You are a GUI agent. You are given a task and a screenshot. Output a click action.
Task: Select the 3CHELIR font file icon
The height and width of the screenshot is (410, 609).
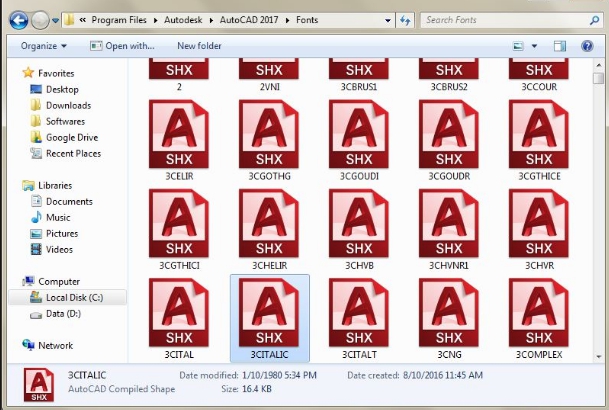(x=269, y=224)
